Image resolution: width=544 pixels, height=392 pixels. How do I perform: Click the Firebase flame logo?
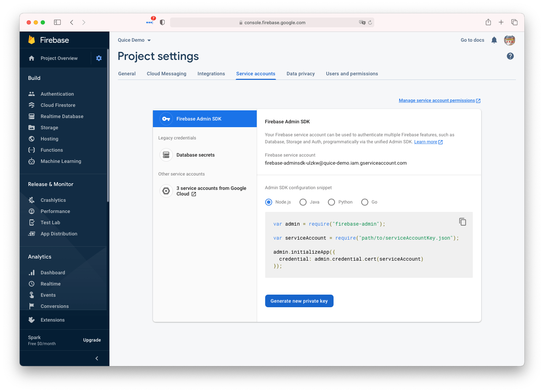click(32, 40)
